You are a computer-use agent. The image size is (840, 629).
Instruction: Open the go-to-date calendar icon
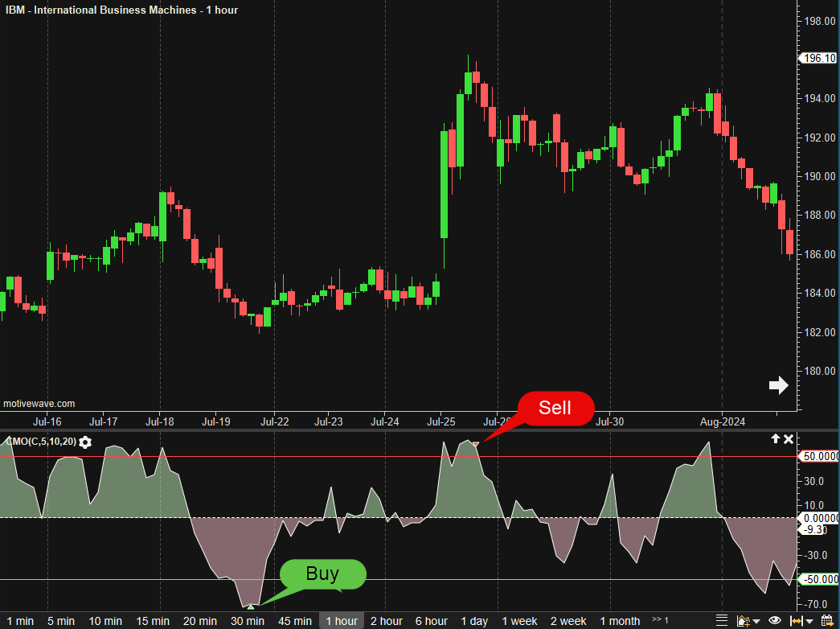pos(826,621)
